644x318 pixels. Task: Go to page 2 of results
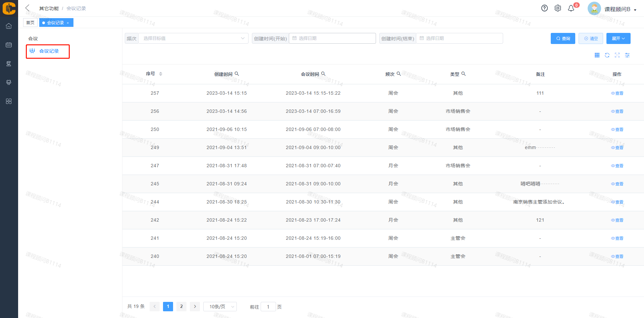[x=181, y=306]
